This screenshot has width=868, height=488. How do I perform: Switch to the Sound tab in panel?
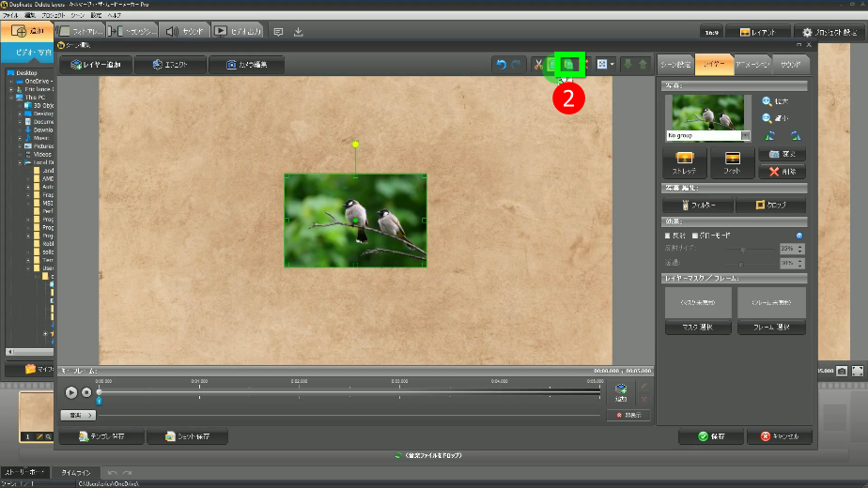point(789,64)
